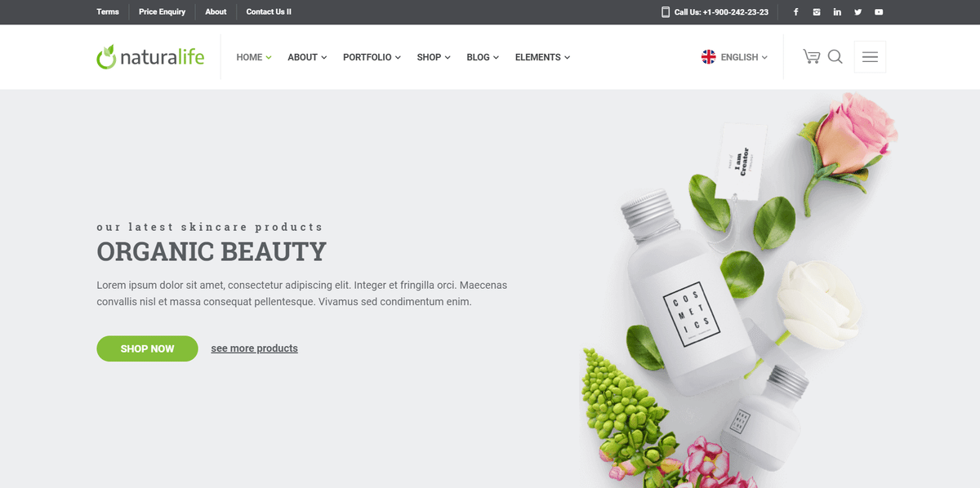The width and height of the screenshot is (980, 488).
Task: Expand the ELEMENTS dropdown menu
Action: click(542, 57)
